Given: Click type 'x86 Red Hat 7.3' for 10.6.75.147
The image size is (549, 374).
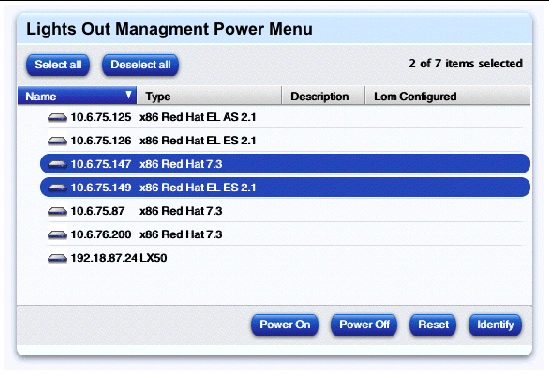Looking at the screenshot, I should coord(181,164).
